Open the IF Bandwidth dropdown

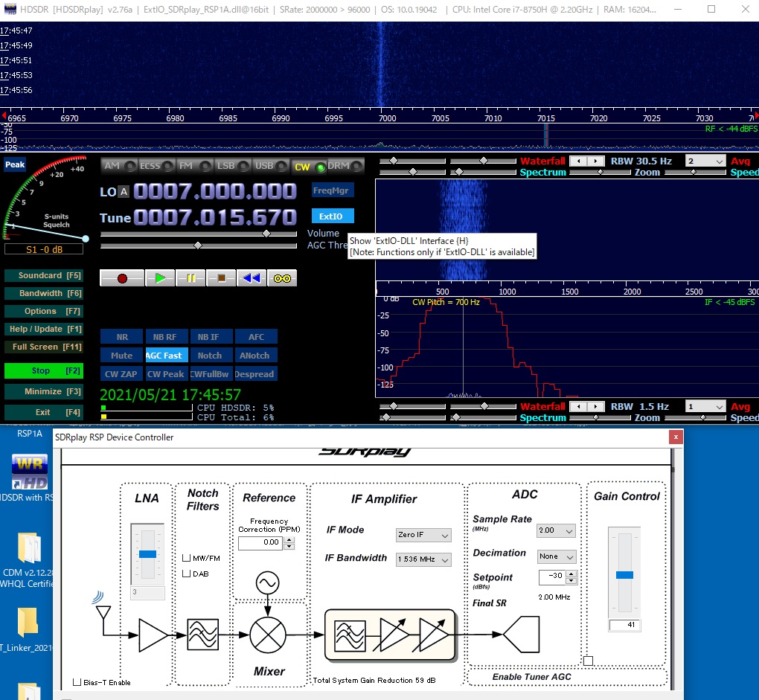[423, 559]
